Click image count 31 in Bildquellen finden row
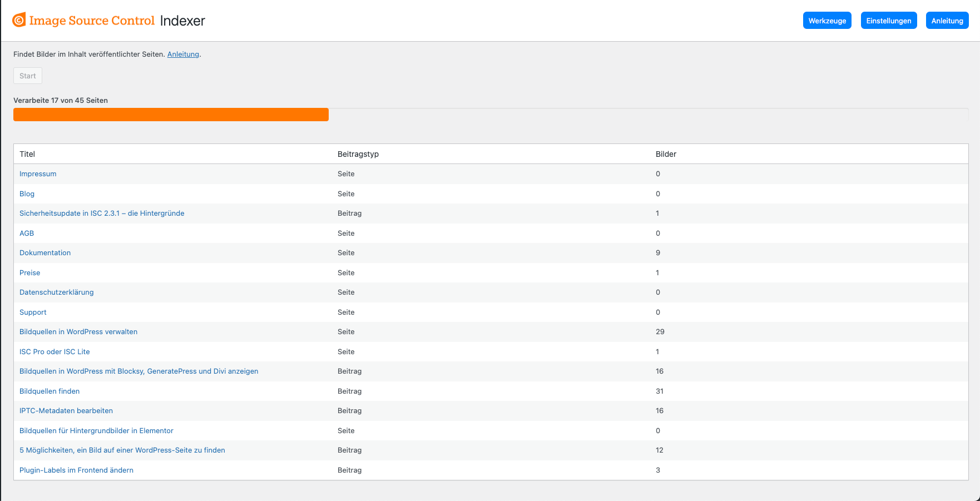The height and width of the screenshot is (501, 980). (x=660, y=391)
